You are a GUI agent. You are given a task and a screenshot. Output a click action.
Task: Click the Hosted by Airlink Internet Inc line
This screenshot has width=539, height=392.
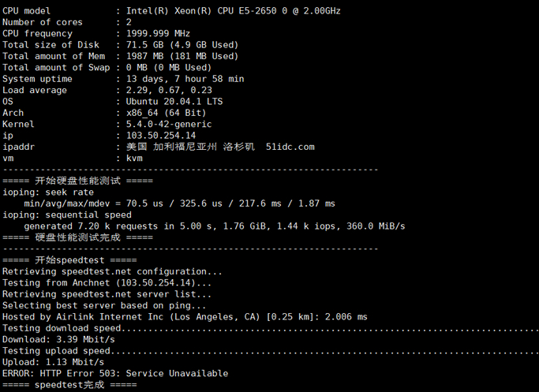tap(185, 317)
